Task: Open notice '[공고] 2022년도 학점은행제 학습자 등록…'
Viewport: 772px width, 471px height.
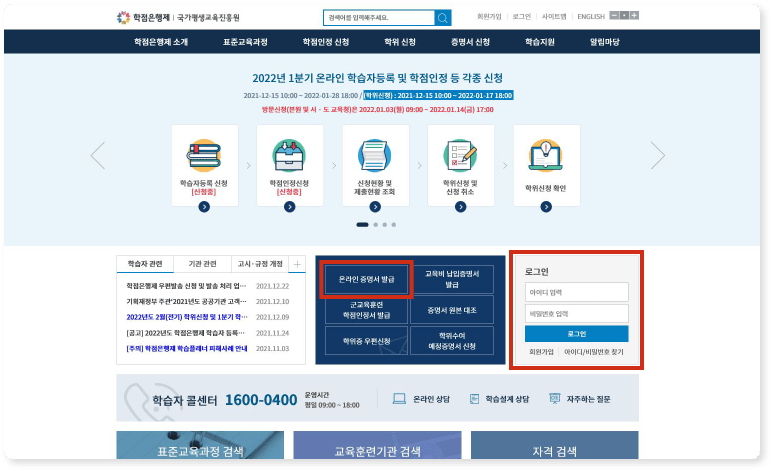Action: click(186, 333)
